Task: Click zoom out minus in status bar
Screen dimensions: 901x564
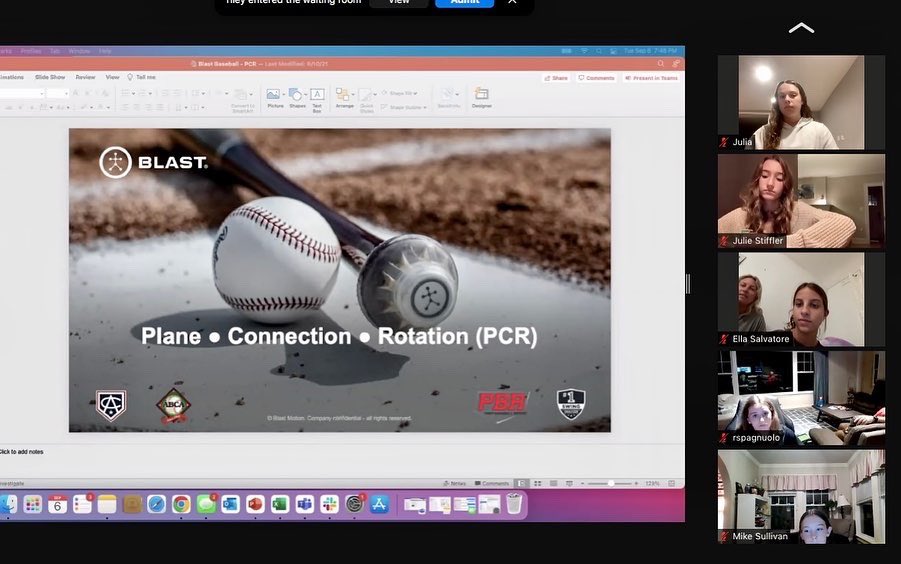Action: [583, 484]
